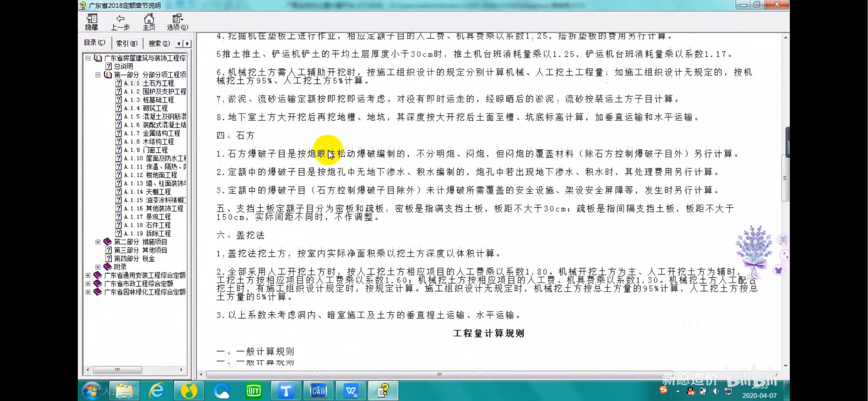868x401 pixels.
Task: Click the tab strip left arrow
Action: (x=179, y=43)
